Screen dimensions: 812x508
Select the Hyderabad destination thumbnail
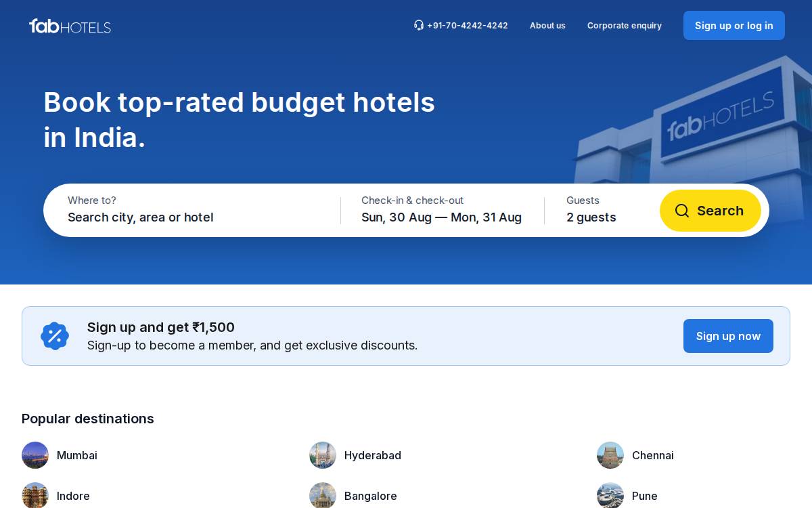pyautogui.click(x=323, y=455)
